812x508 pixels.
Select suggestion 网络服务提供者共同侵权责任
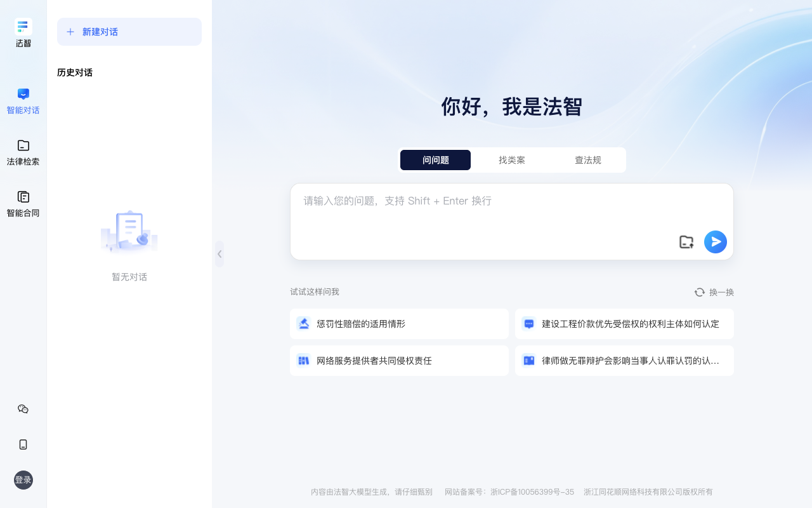pyautogui.click(x=399, y=361)
